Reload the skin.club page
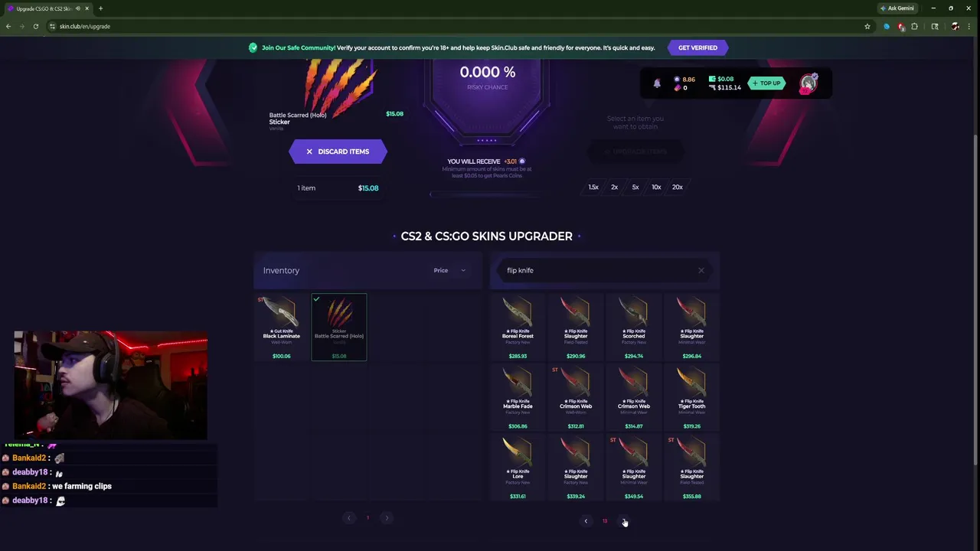Viewport: 980px width, 551px height. click(x=35, y=26)
